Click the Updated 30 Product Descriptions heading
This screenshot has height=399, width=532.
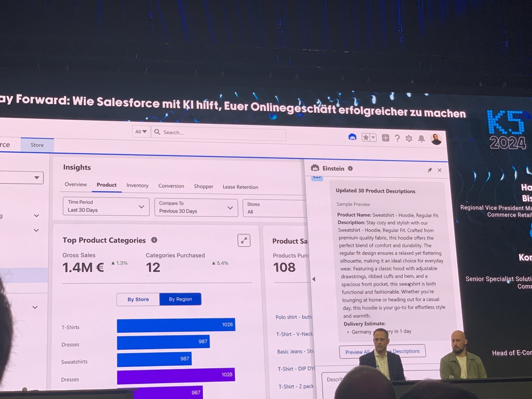(375, 191)
